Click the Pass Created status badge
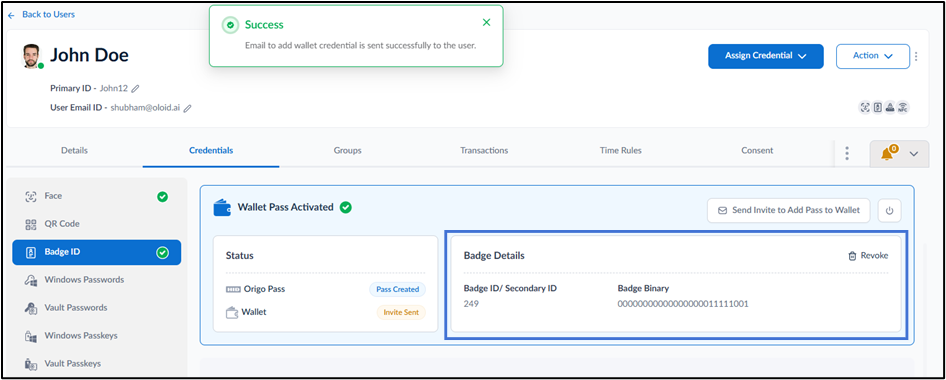The height and width of the screenshot is (380, 946). coord(398,290)
